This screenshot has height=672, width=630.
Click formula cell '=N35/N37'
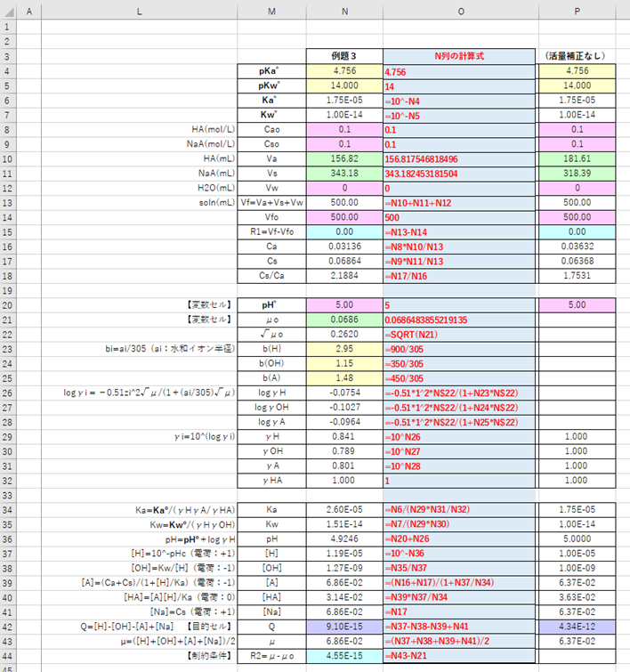point(459,568)
